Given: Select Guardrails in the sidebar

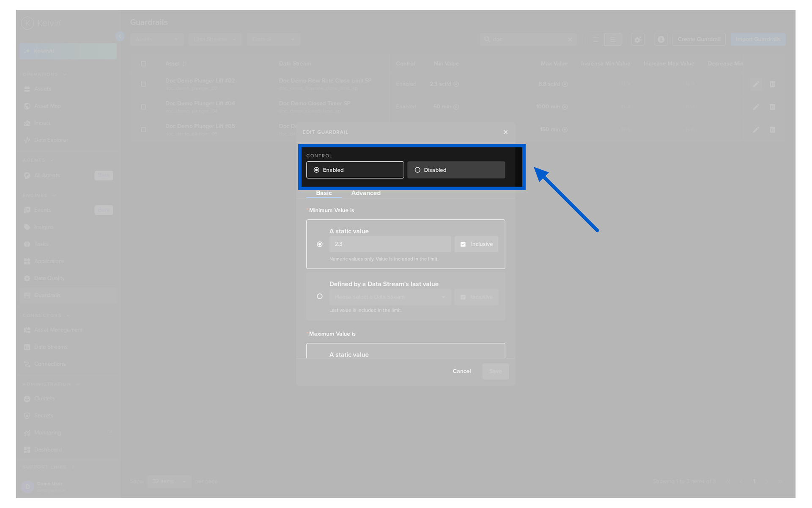Looking at the screenshot, I should [68, 295].
